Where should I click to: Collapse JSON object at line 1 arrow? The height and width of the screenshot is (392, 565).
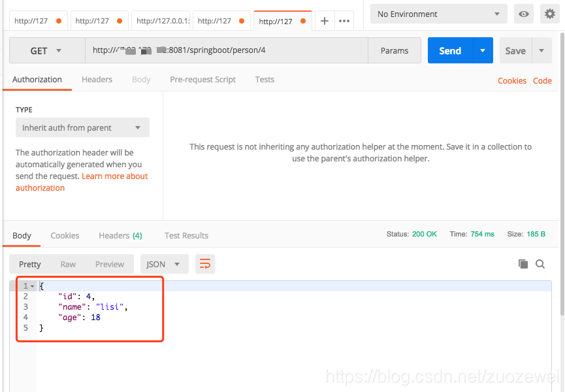(33, 286)
